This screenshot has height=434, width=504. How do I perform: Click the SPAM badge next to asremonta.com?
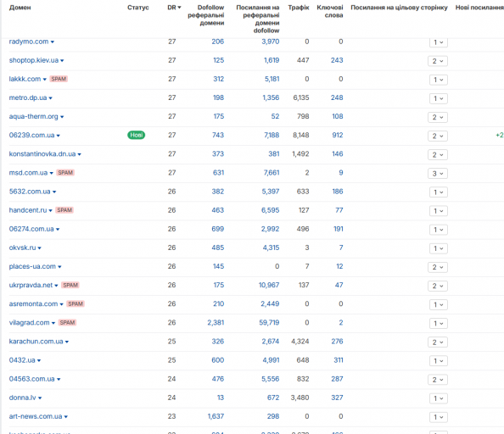[76, 304]
